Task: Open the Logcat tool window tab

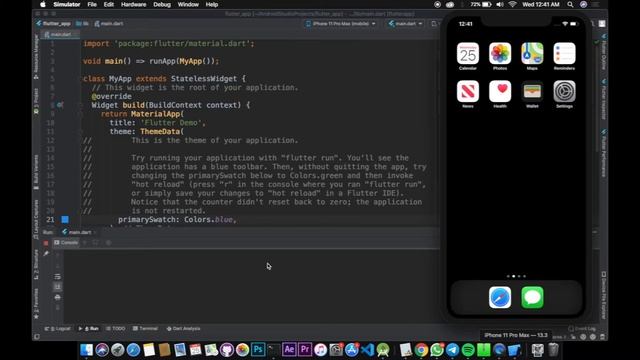Action: point(58,329)
